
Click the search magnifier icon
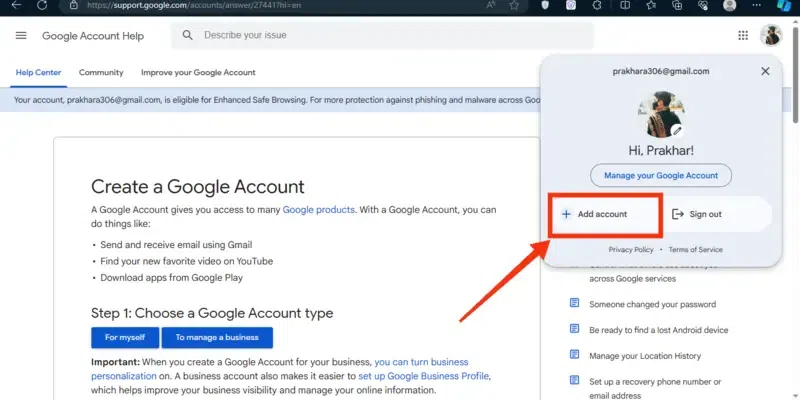point(188,35)
